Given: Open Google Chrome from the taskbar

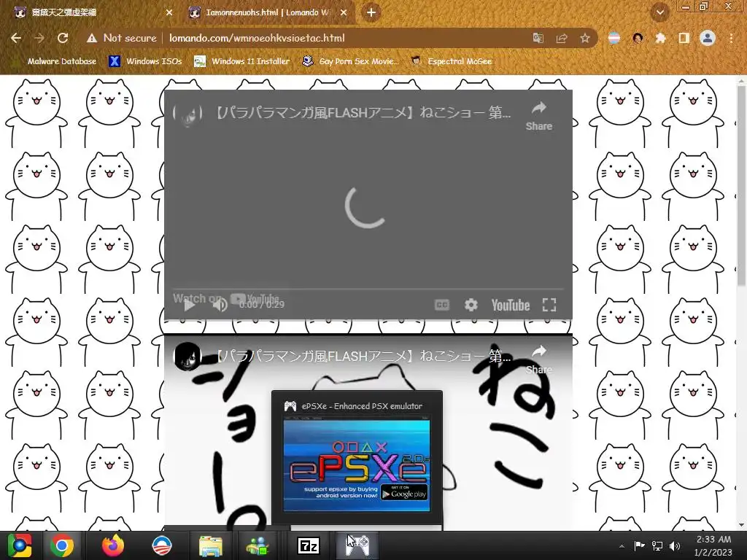Looking at the screenshot, I should click(x=62, y=545).
